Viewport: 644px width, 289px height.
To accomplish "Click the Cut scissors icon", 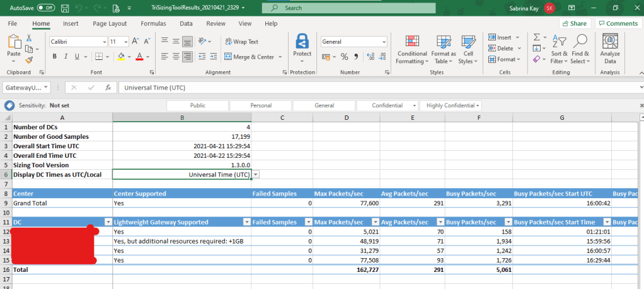I will click(x=29, y=38).
